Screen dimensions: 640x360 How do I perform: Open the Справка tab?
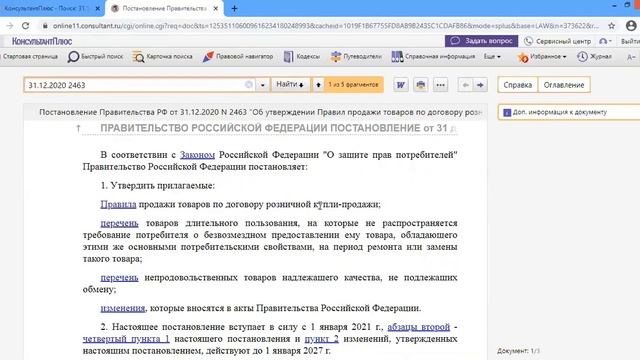tap(518, 85)
